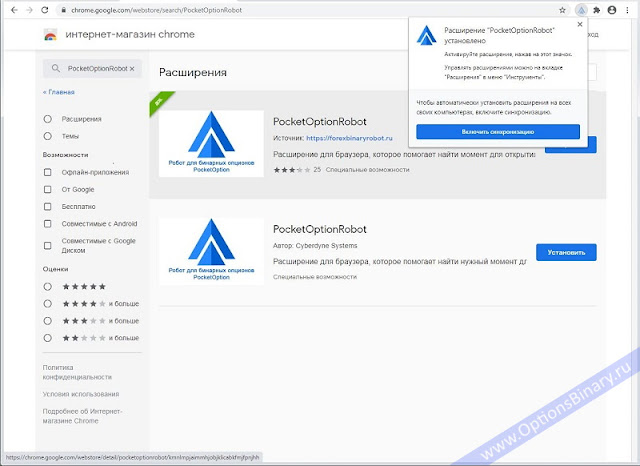
Task: Click Автор: Cyberdyne Systems text
Action: click(315, 246)
